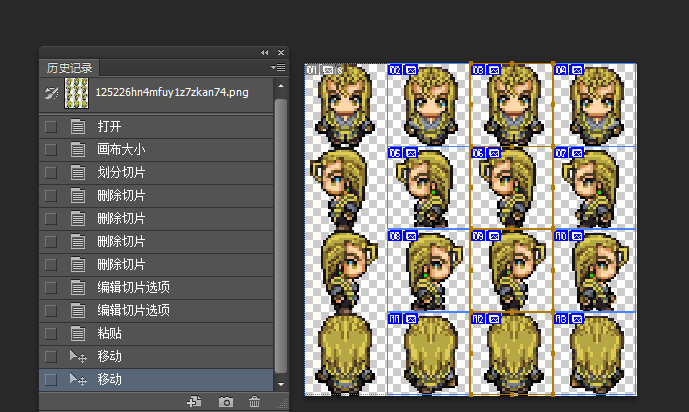Tick the box in highlighted 移动 row
The height and width of the screenshot is (412, 689).
(51, 380)
